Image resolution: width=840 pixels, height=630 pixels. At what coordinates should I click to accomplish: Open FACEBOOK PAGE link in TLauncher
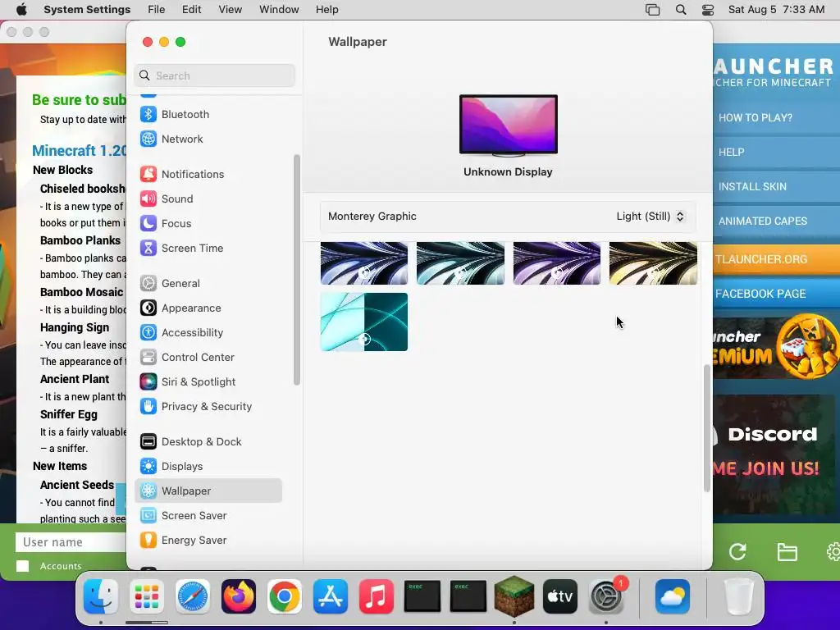(x=777, y=294)
